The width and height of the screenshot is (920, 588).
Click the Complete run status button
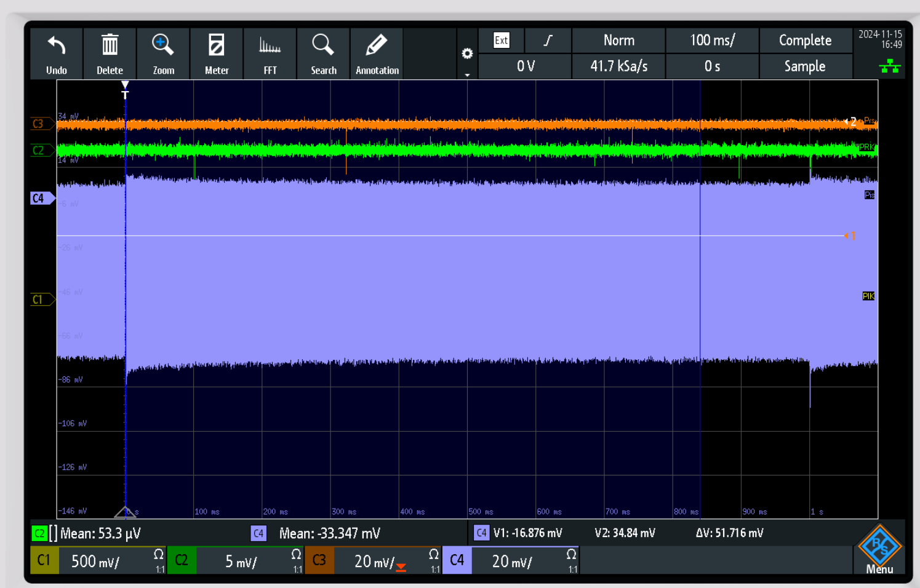(805, 41)
